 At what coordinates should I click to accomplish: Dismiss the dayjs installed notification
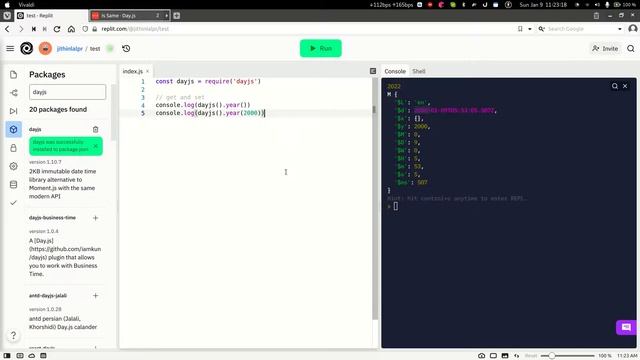(96, 146)
